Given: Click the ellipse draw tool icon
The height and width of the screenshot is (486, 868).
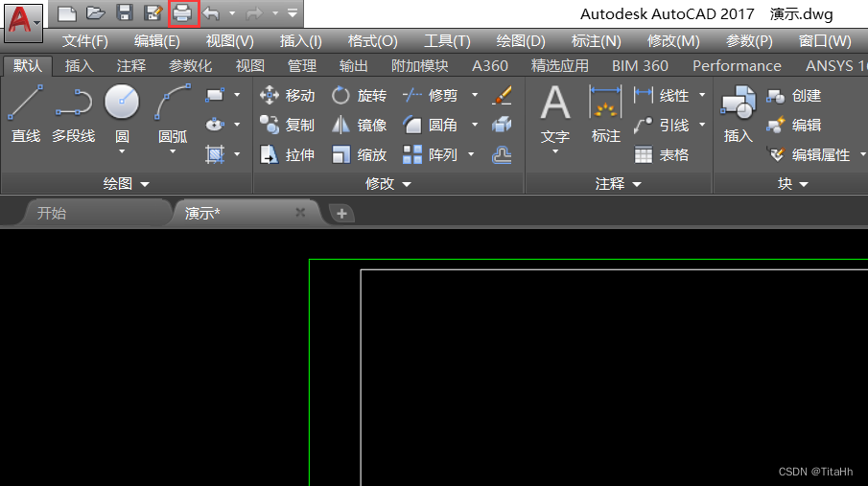Looking at the screenshot, I should [215, 125].
